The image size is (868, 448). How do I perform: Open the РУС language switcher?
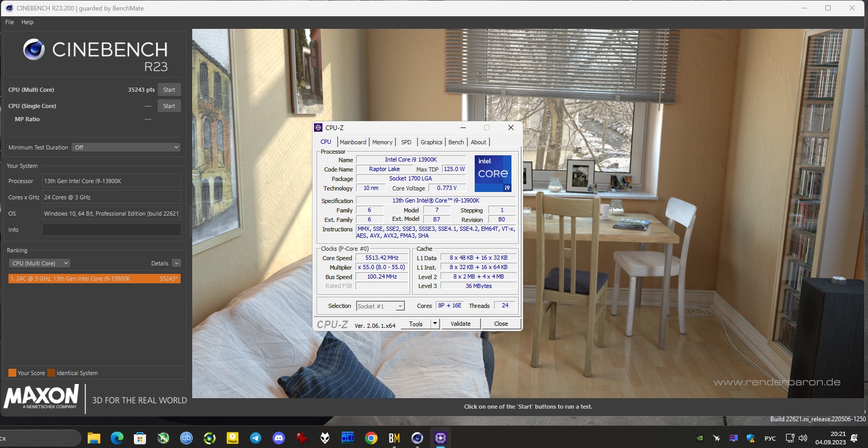click(x=770, y=439)
